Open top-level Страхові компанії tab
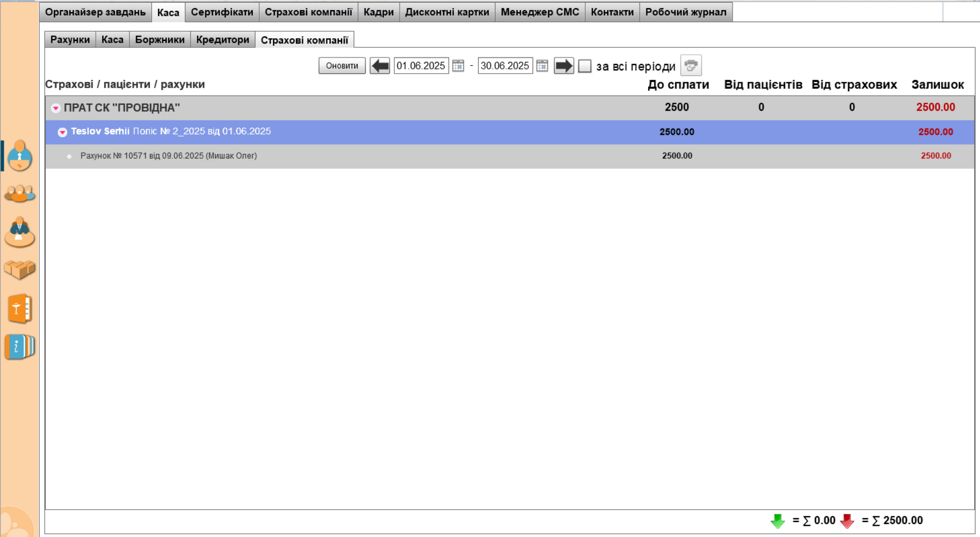 [308, 12]
